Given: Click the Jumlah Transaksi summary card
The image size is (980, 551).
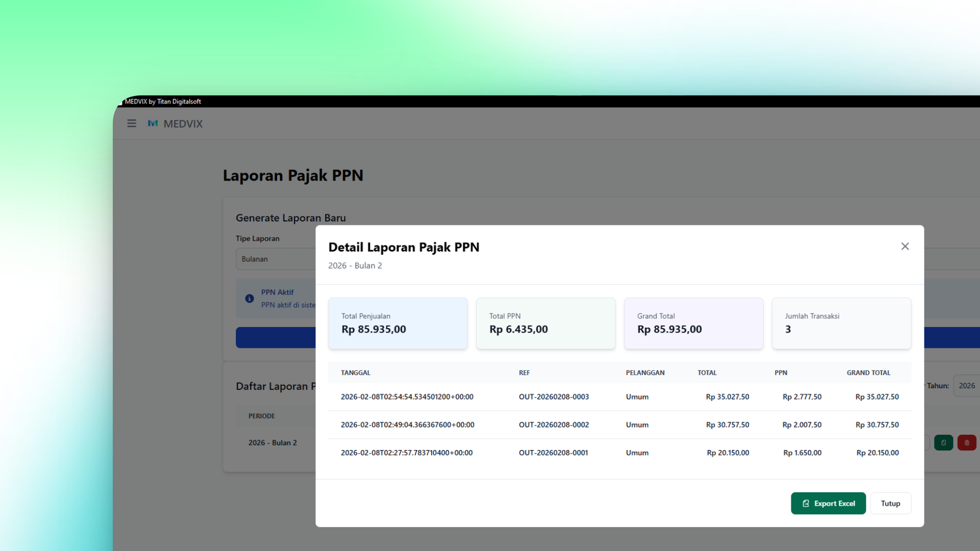Looking at the screenshot, I should (x=841, y=323).
